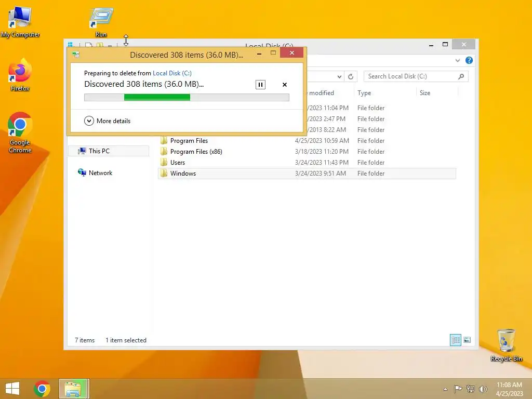
Task: Switch to large icons view layout
Action: [467, 340]
